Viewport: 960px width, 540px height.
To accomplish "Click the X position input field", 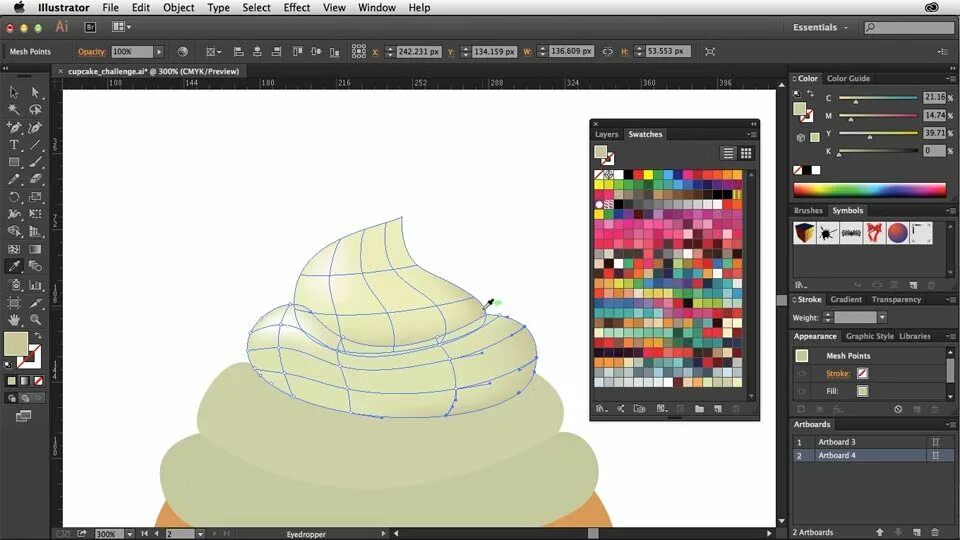I will click(x=418, y=51).
